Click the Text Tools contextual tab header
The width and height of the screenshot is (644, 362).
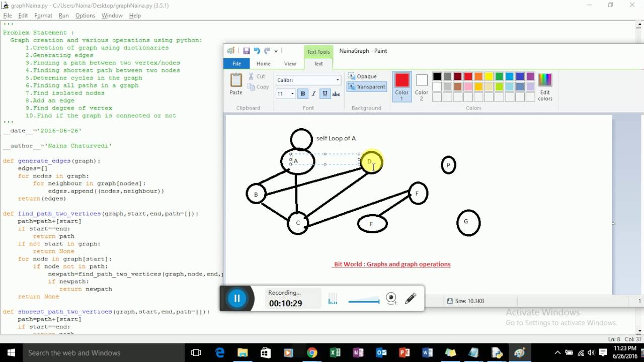coord(318,52)
